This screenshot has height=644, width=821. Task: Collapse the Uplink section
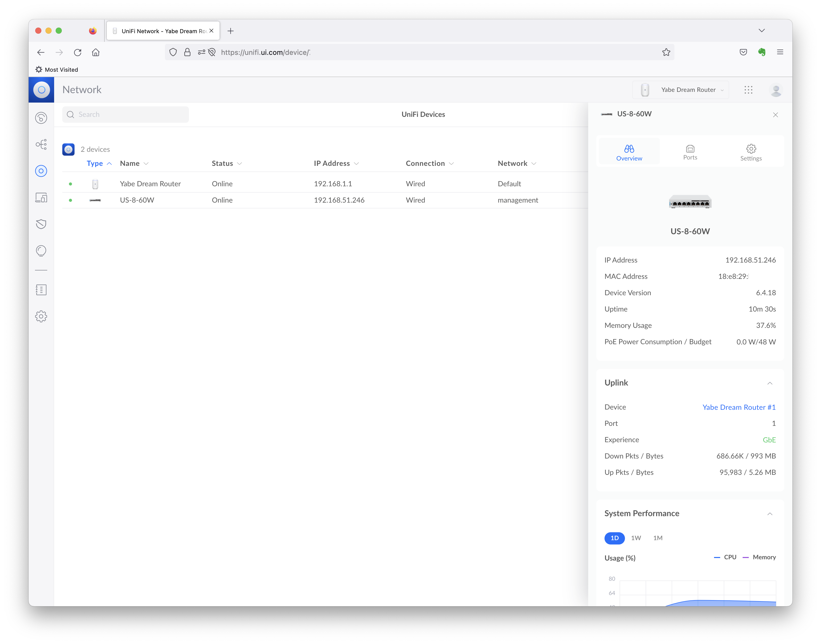pyautogui.click(x=770, y=383)
